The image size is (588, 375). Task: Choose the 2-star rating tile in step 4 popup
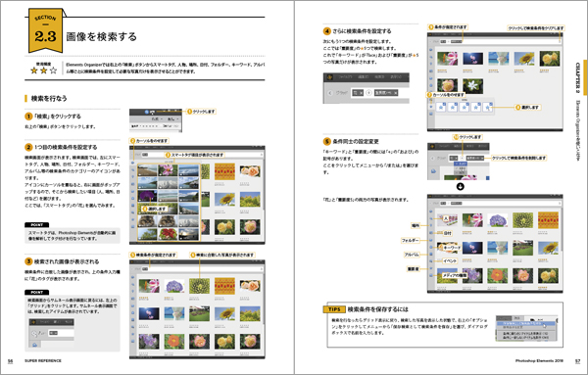pos(453,108)
